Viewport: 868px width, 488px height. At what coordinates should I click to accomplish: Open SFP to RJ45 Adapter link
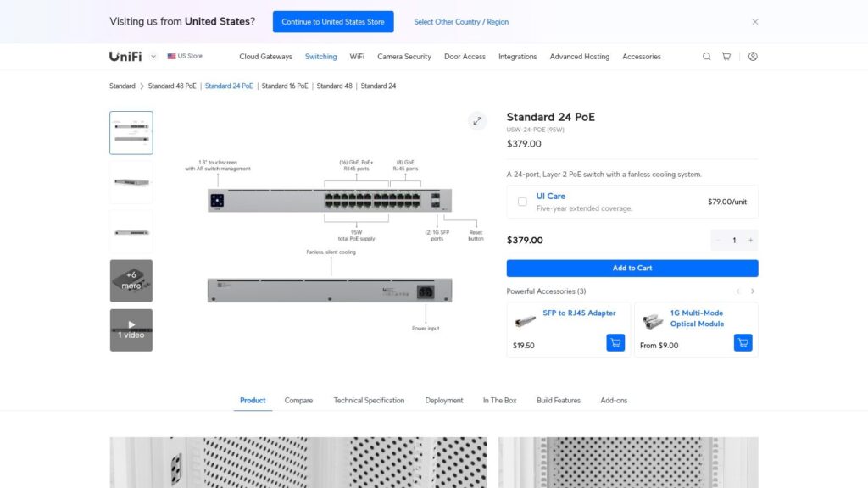coord(579,313)
